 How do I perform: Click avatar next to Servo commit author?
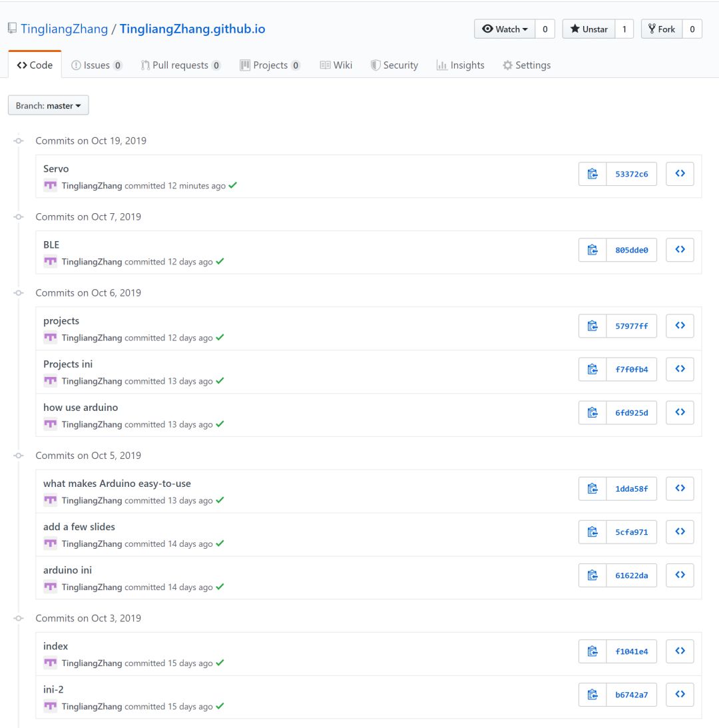(x=50, y=186)
